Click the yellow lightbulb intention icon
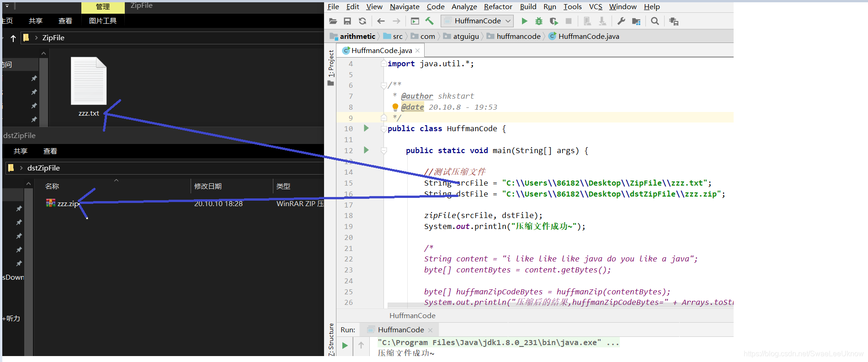This screenshot has width=868, height=362. tap(395, 107)
